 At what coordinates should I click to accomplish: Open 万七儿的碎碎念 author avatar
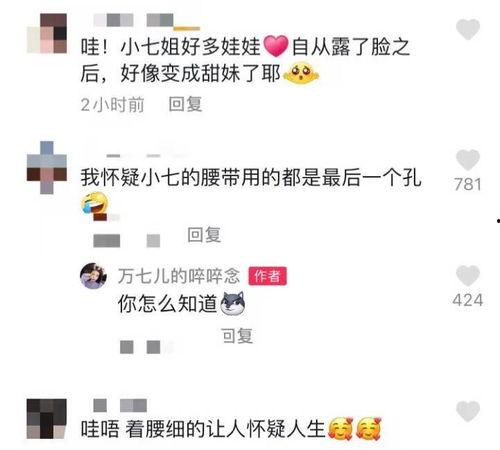pos(93,276)
